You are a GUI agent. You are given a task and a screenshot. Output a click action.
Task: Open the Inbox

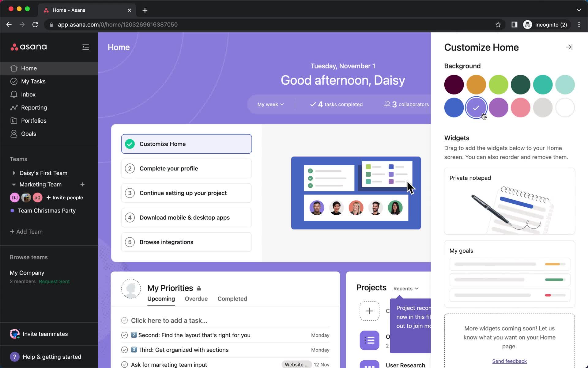pyautogui.click(x=49, y=94)
